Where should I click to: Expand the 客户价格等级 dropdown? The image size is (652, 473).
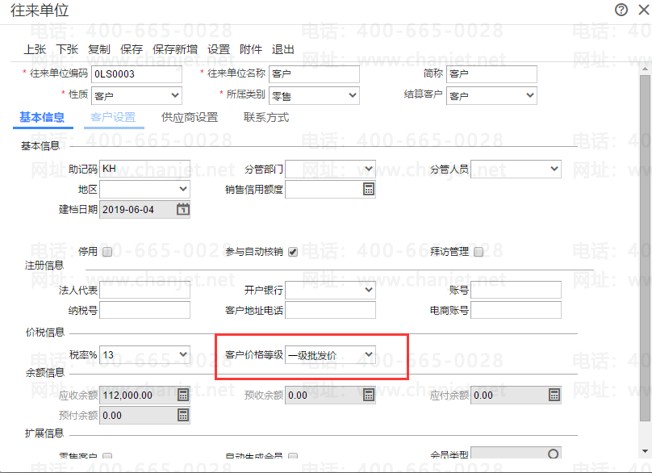[368, 354]
